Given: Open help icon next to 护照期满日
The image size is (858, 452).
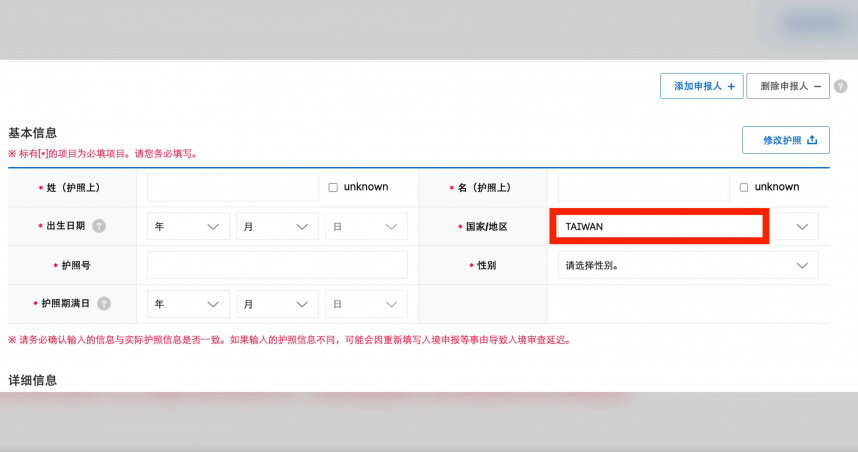Looking at the screenshot, I should click(x=104, y=303).
